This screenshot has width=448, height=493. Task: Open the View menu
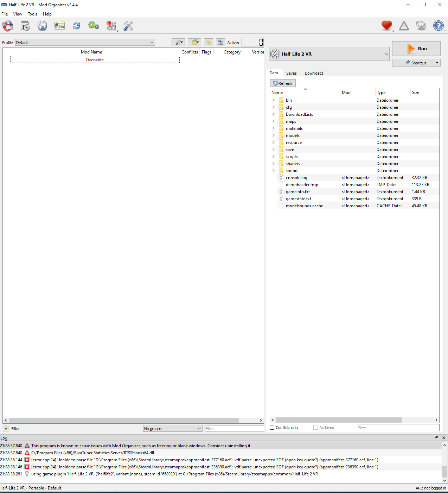pos(18,14)
